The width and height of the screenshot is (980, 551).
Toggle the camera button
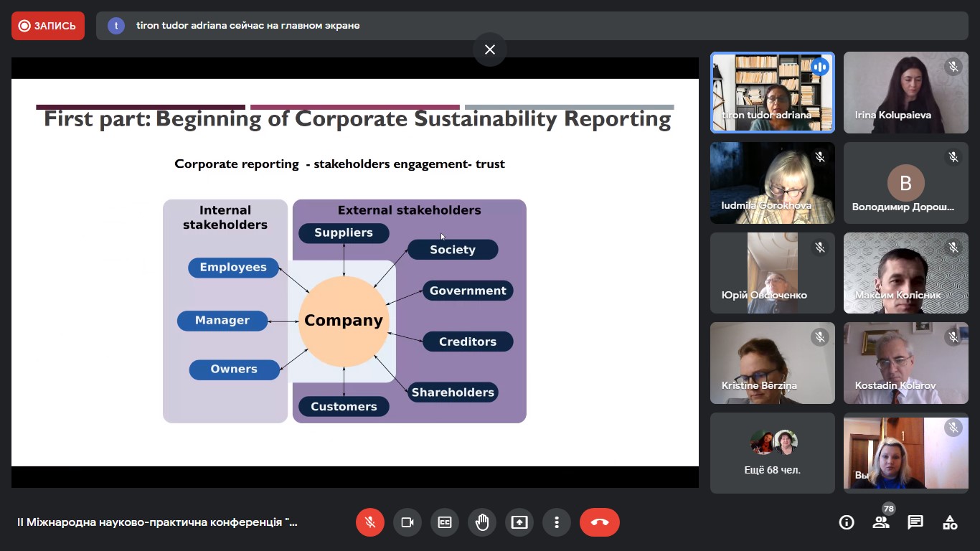(x=407, y=522)
